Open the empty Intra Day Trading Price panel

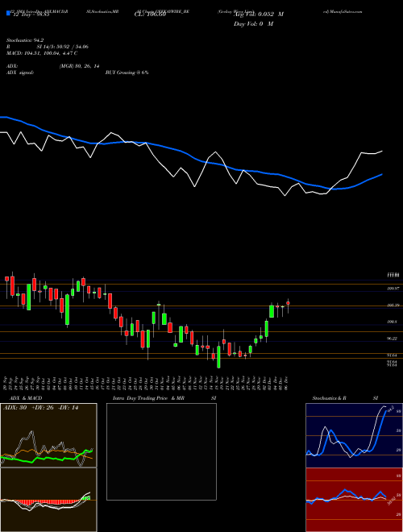[161, 451]
